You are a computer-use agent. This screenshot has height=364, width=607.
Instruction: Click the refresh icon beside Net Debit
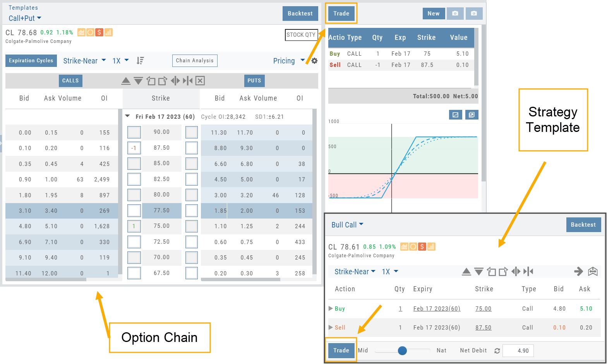pyautogui.click(x=497, y=351)
